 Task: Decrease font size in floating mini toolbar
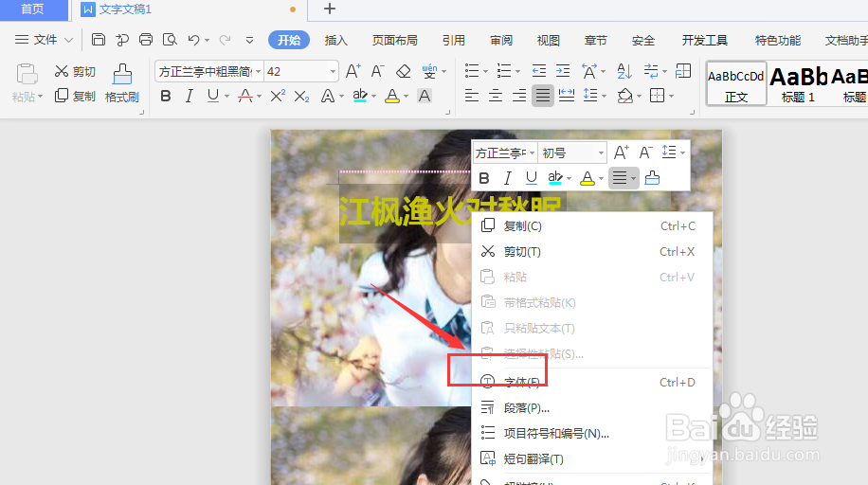pyautogui.click(x=645, y=153)
